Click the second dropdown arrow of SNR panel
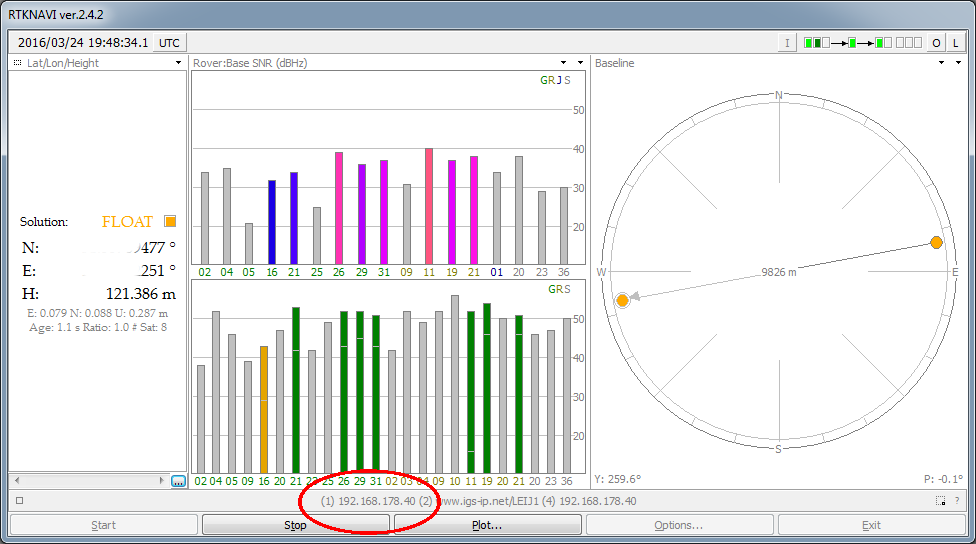The image size is (976, 544). coord(580,63)
